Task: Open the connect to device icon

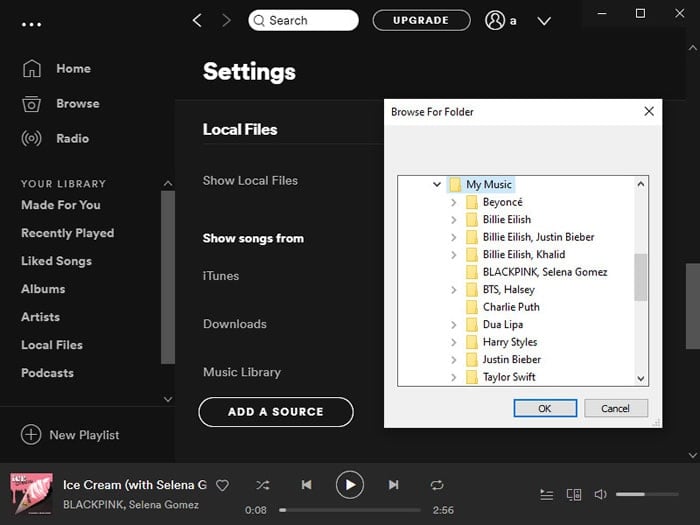Action: pos(574,495)
